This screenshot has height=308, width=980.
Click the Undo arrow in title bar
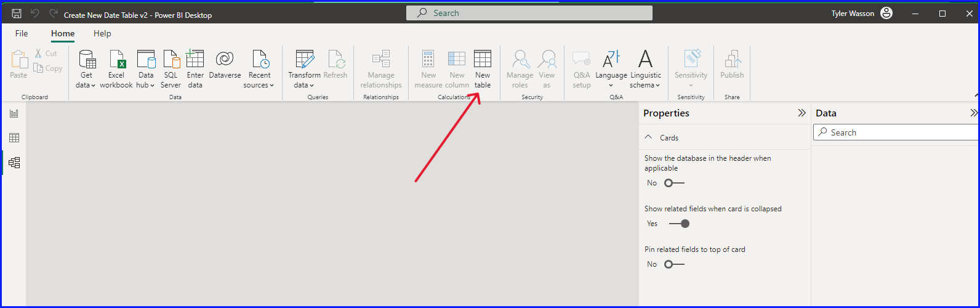[35, 14]
